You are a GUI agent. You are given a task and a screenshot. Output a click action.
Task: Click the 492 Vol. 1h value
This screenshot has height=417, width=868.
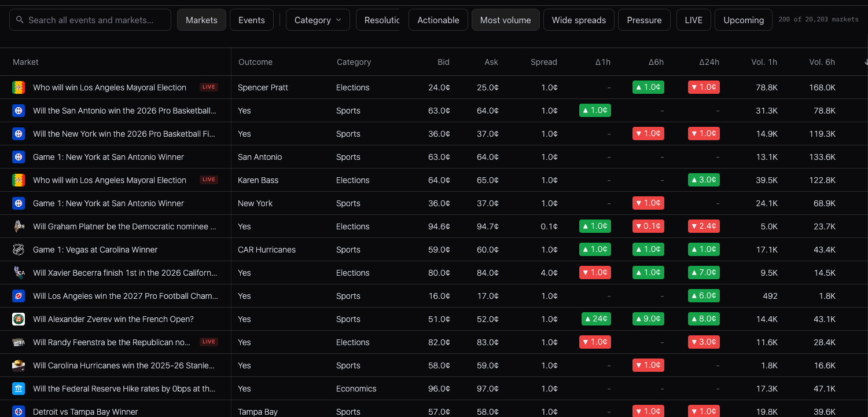(770, 296)
